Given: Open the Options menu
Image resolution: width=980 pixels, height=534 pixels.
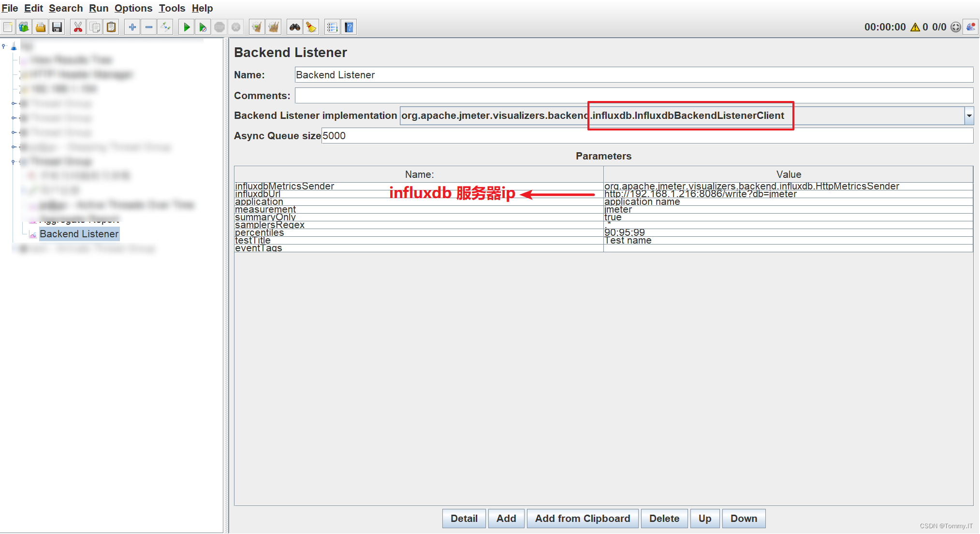Looking at the screenshot, I should (x=133, y=8).
